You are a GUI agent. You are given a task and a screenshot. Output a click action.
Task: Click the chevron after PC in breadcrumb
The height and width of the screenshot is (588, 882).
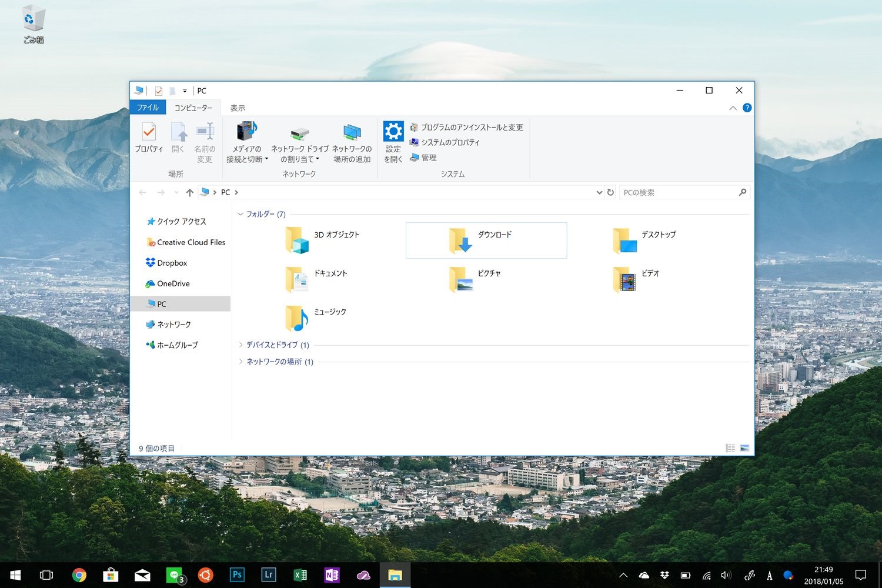pos(236,192)
